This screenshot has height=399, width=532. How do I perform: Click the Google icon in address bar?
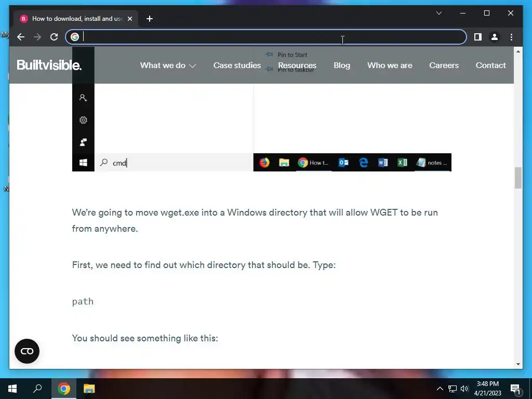coord(75,37)
